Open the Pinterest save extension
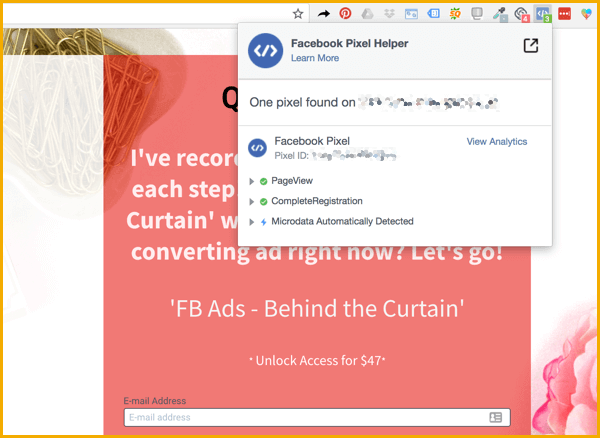 [346, 14]
